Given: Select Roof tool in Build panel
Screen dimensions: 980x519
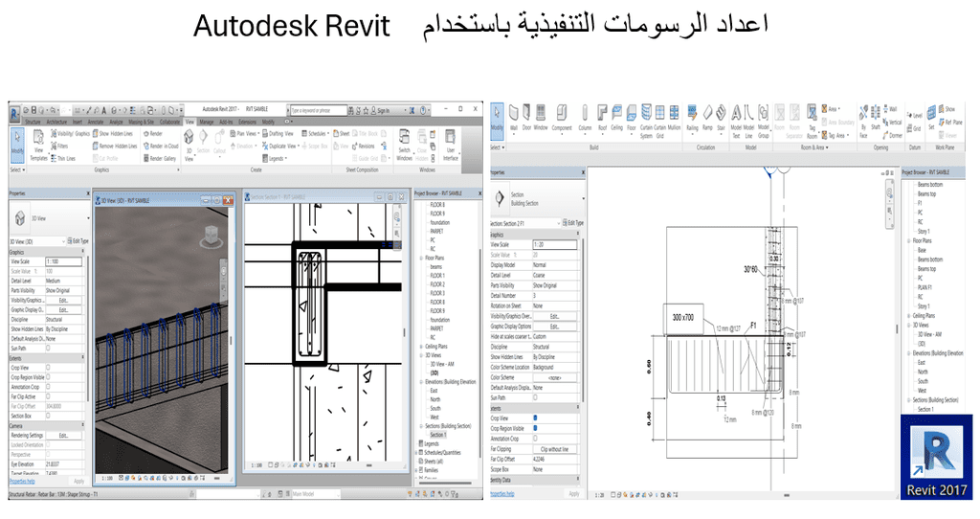Looking at the screenshot, I should click(602, 118).
